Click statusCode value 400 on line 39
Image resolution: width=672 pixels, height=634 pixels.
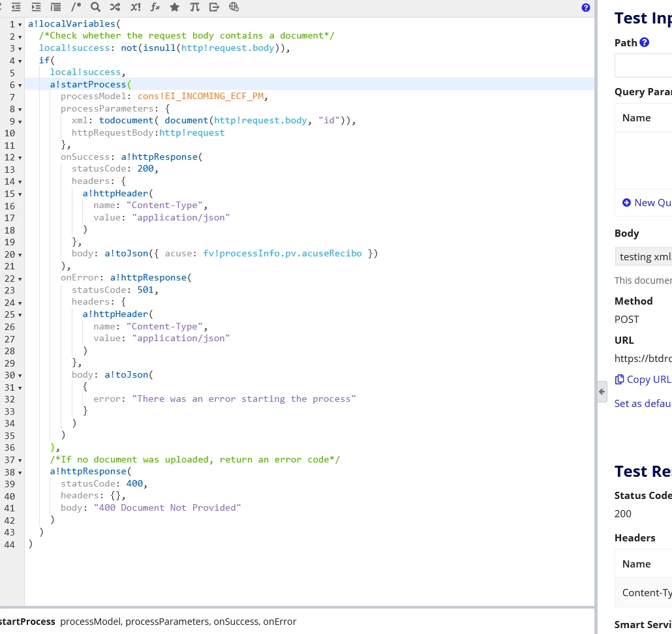134,483
